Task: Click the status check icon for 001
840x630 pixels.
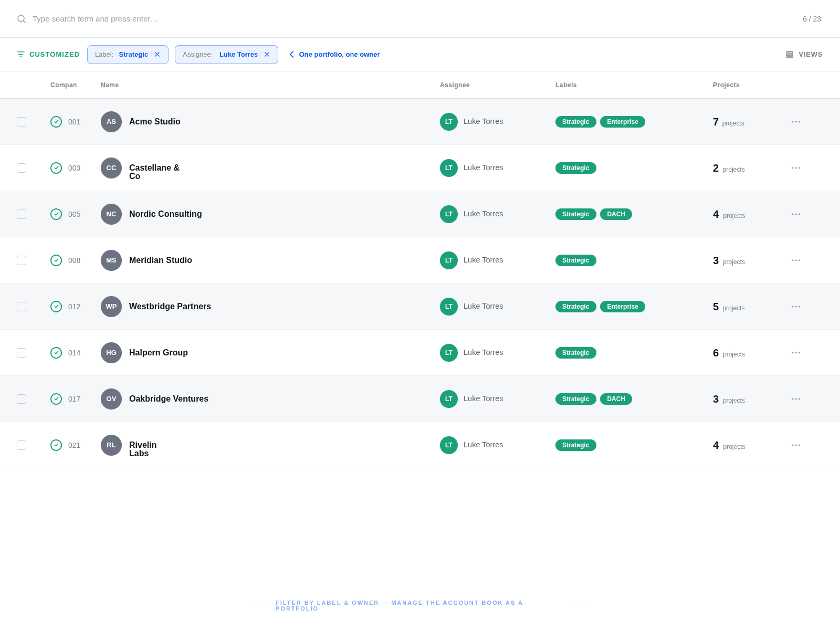Action: coord(56,122)
